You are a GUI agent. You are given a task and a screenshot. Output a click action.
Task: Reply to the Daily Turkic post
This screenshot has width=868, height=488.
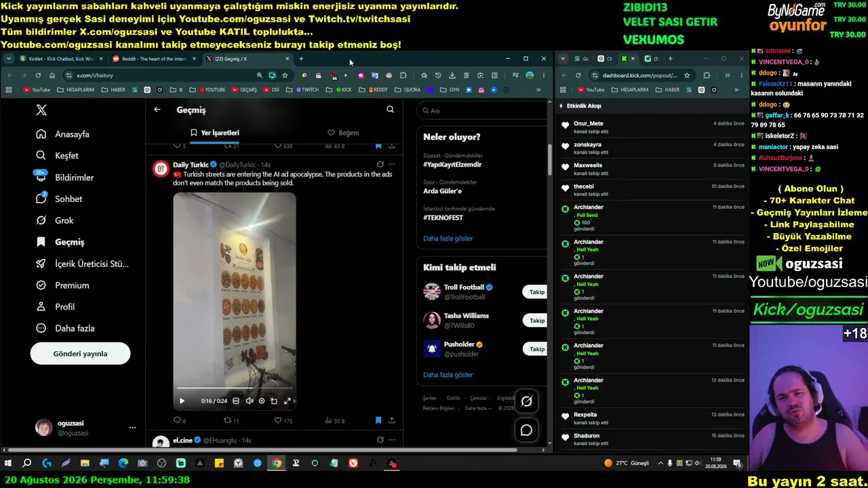pos(180,421)
